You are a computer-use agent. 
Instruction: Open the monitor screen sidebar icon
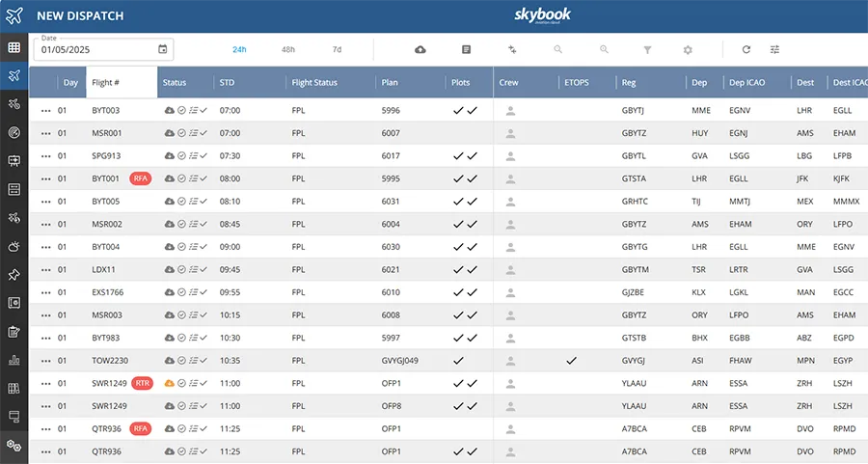14,417
